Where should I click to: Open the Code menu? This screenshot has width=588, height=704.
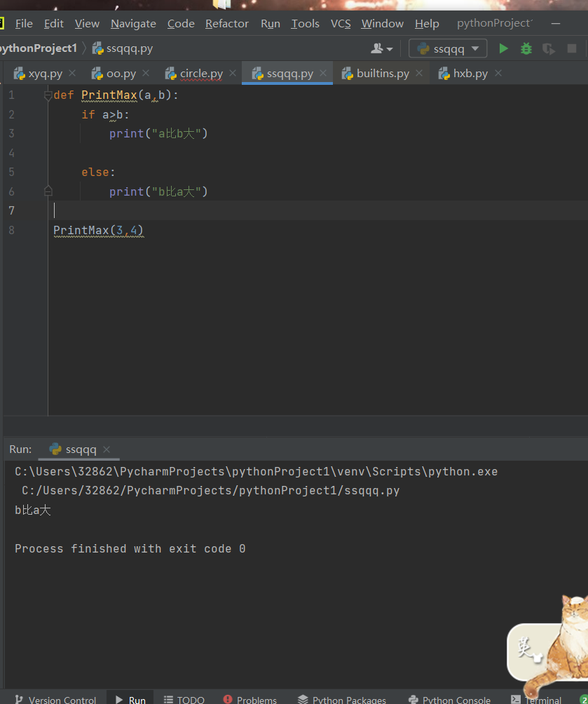coord(181,23)
